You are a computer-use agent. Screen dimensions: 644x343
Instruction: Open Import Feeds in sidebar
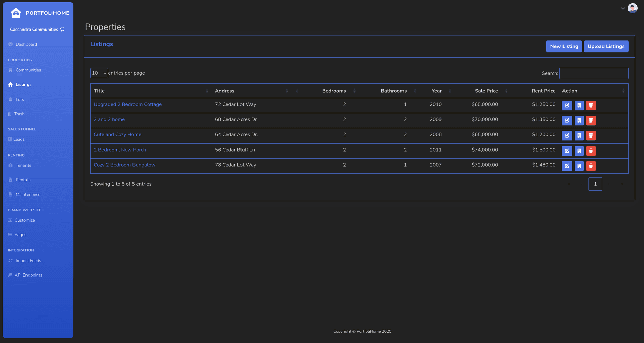(x=28, y=261)
